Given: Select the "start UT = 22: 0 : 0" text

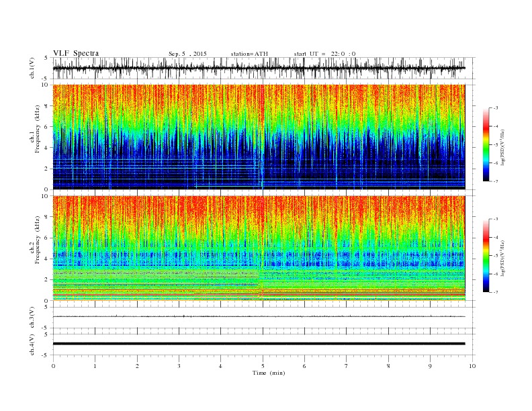Looking at the screenshot, I should [324, 54].
